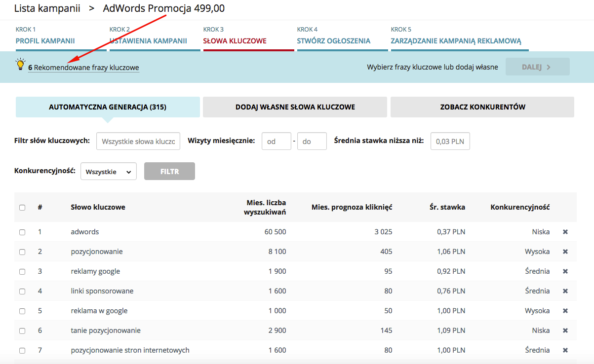Click the 'Lista kampanii' breadcrumb link

point(47,8)
